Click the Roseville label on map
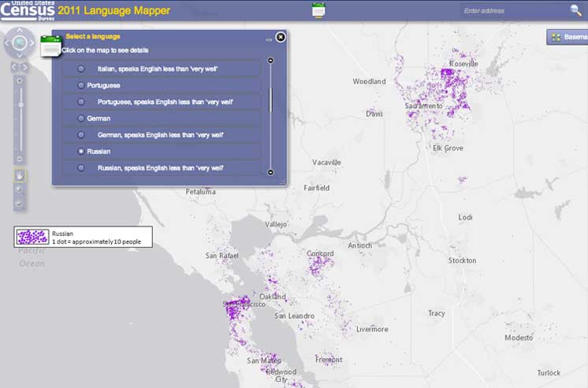This screenshot has width=588, height=388. pos(464,63)
